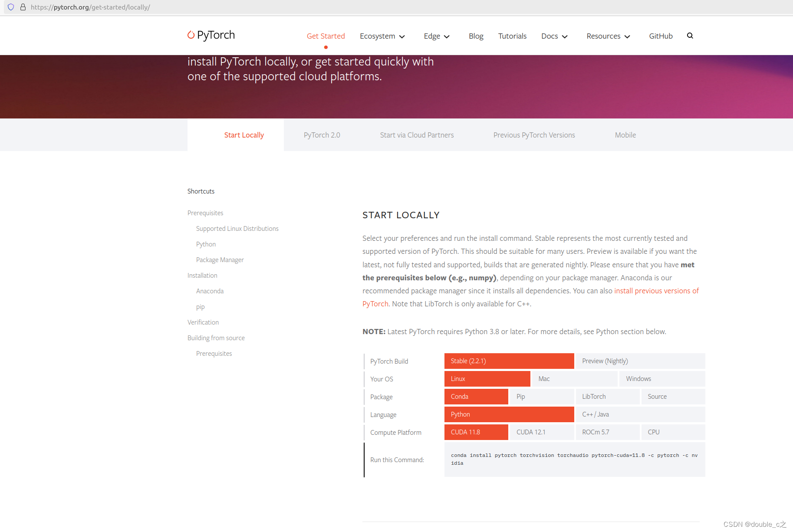
Task: Choose CUDA 12.1 compute platform
Action: [542, 432]
